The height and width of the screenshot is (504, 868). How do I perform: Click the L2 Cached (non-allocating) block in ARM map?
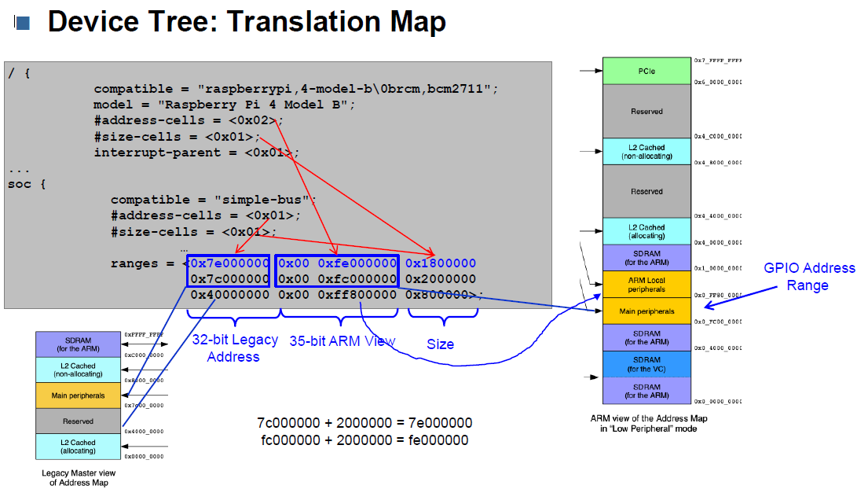(x=646, y=152)
